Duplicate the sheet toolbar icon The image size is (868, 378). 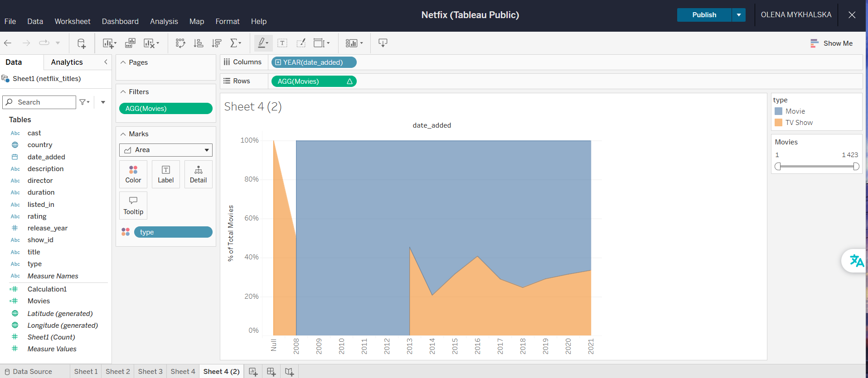click(130, 43)
